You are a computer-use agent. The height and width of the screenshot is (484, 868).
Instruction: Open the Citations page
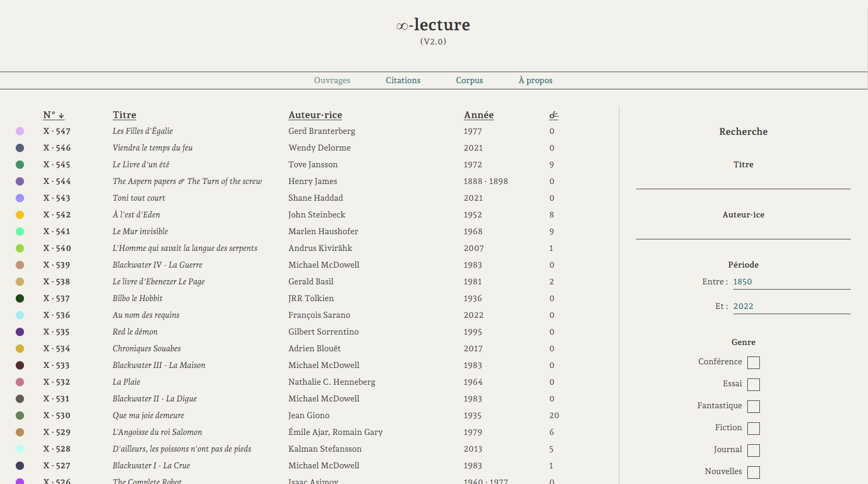click(x=403, y=80)
